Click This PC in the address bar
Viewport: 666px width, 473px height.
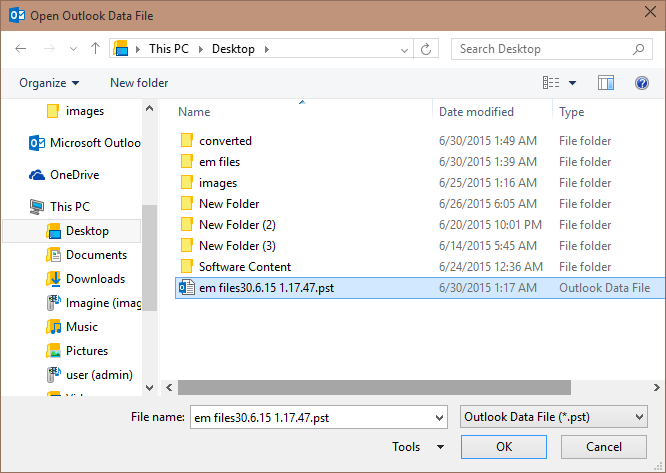169,49
